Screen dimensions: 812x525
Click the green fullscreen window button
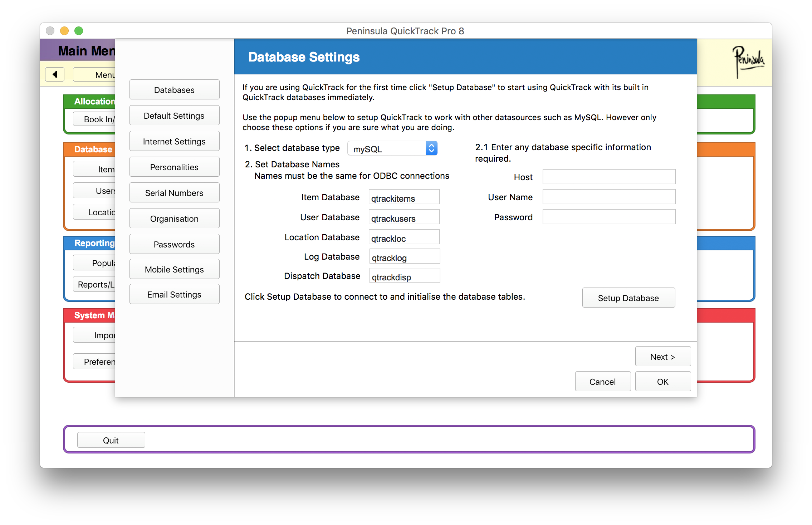click(79, 31)
